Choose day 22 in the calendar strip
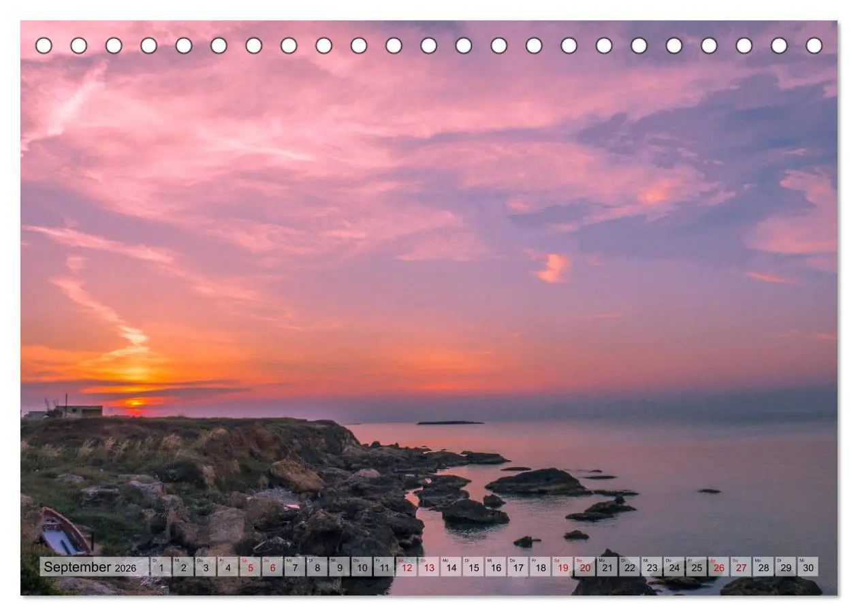This screenshot has height=616, width=858. [x=629, y=567]
